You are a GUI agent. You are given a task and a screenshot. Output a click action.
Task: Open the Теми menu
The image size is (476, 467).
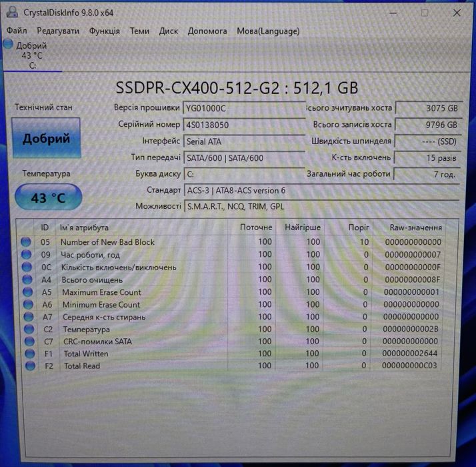point(139,31)
